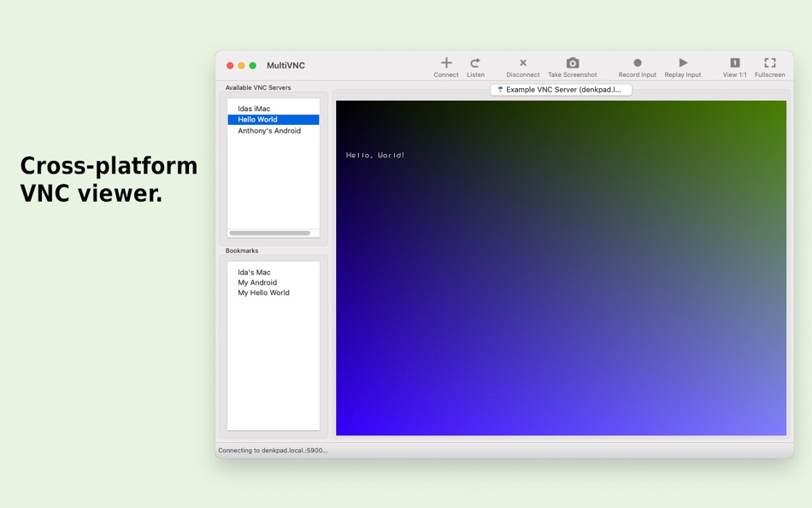Click the Bookmarks section heading
Screen dimensions: 812x508
coord(242,251)
